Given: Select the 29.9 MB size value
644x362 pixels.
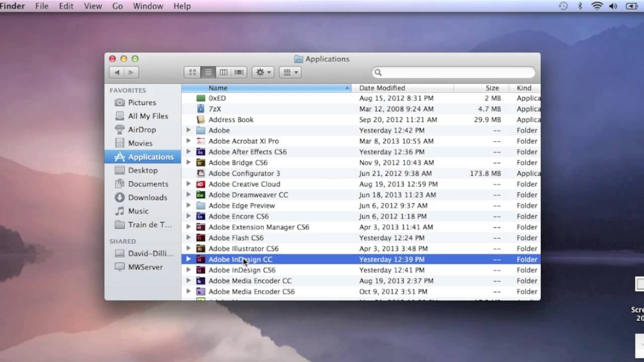Looking at the screenshot, I should (x=488, y=120).
